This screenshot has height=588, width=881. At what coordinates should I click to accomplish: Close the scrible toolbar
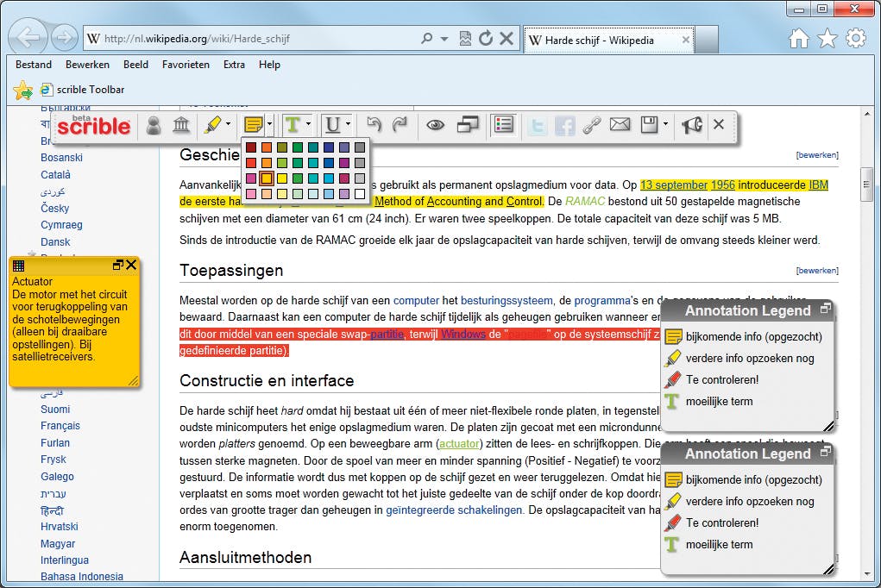[719, 124]
